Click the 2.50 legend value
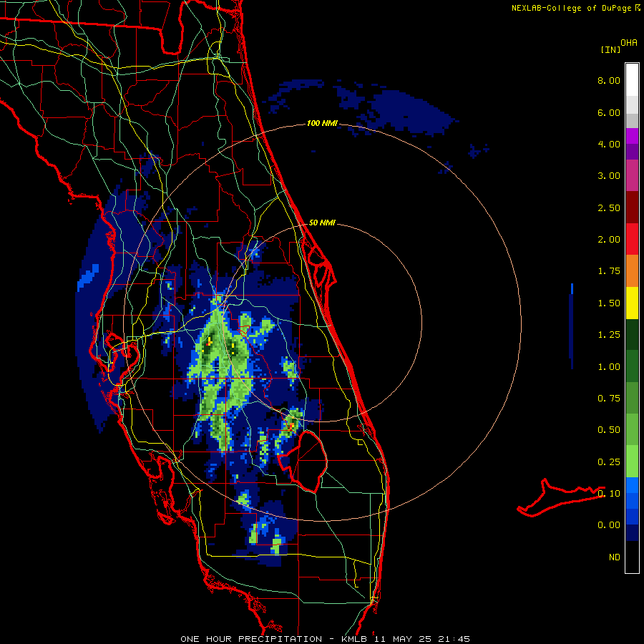The image size is (644, 644). click(x=609, y=208)
